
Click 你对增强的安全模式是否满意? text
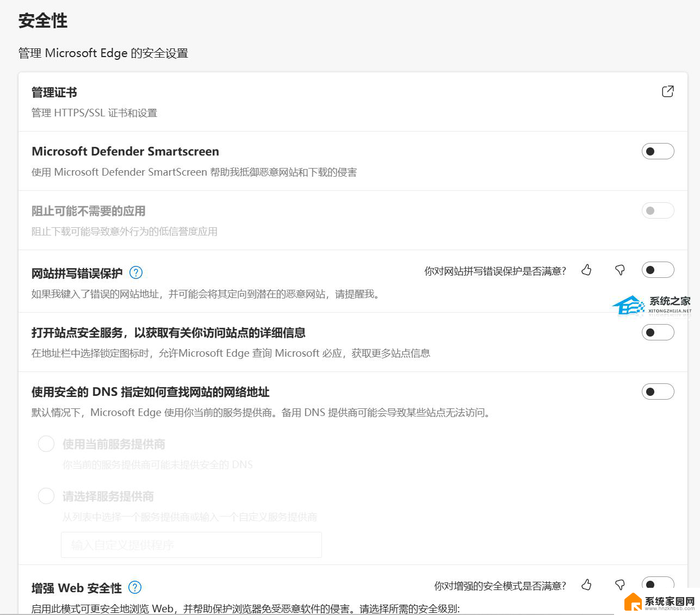click(x=500, y=586)
